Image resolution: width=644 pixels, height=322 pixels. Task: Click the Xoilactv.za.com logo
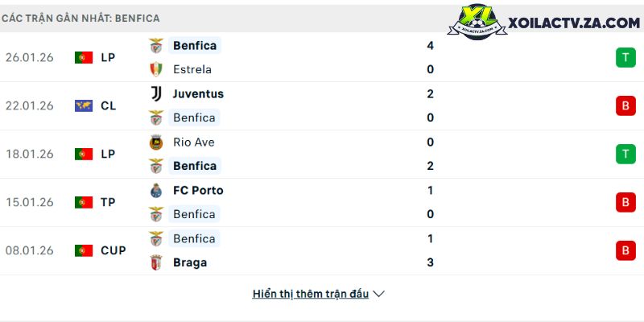click(548, 23)
